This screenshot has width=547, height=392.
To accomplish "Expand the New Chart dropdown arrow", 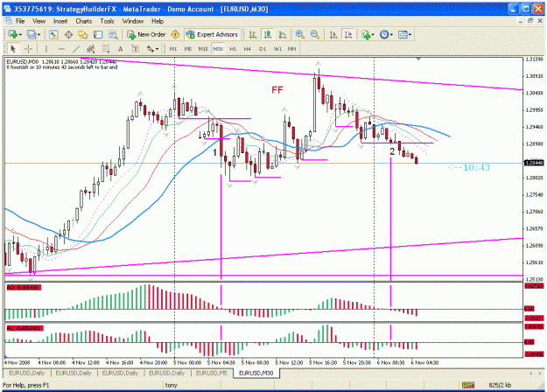I will [x=21, y=34].
